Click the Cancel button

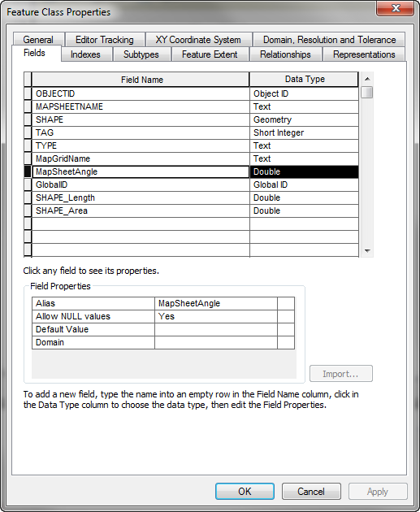311,491
